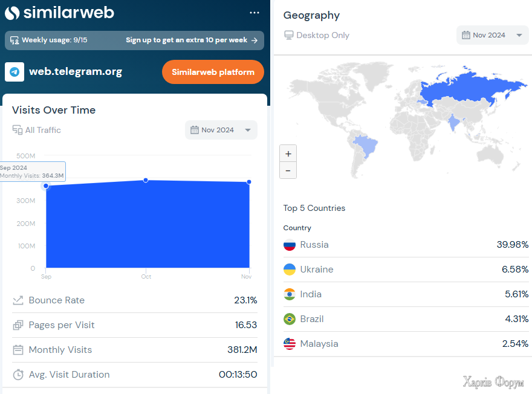Click the Telegram site favicon

pyautogui.click(x=15, y=72)
